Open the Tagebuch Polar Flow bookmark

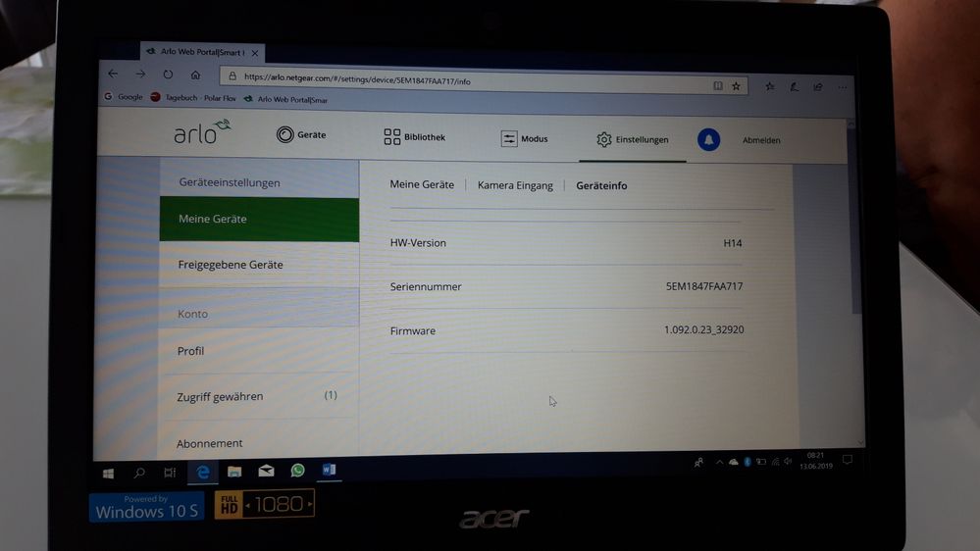pyautogui.click(x=192, y=97)
